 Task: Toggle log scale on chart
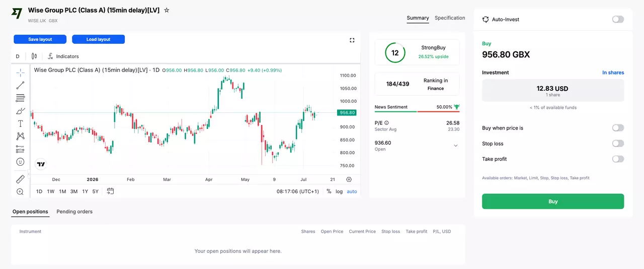click(x=340, y=191)
